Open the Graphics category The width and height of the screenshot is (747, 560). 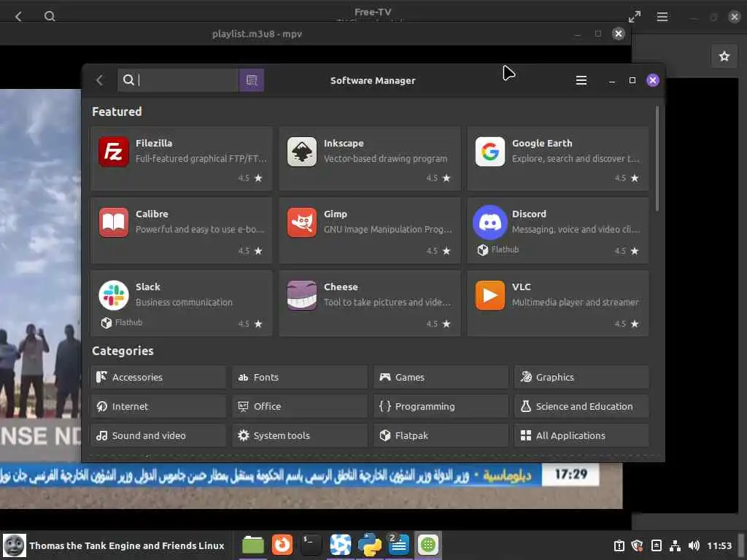pos(581,377)
